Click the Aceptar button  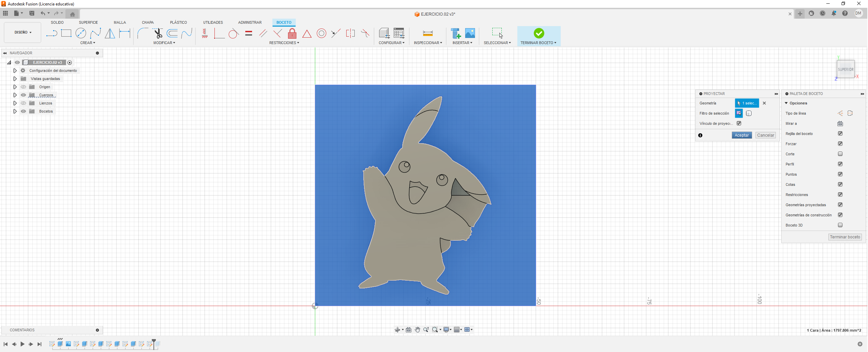click(x=742, y=135)
